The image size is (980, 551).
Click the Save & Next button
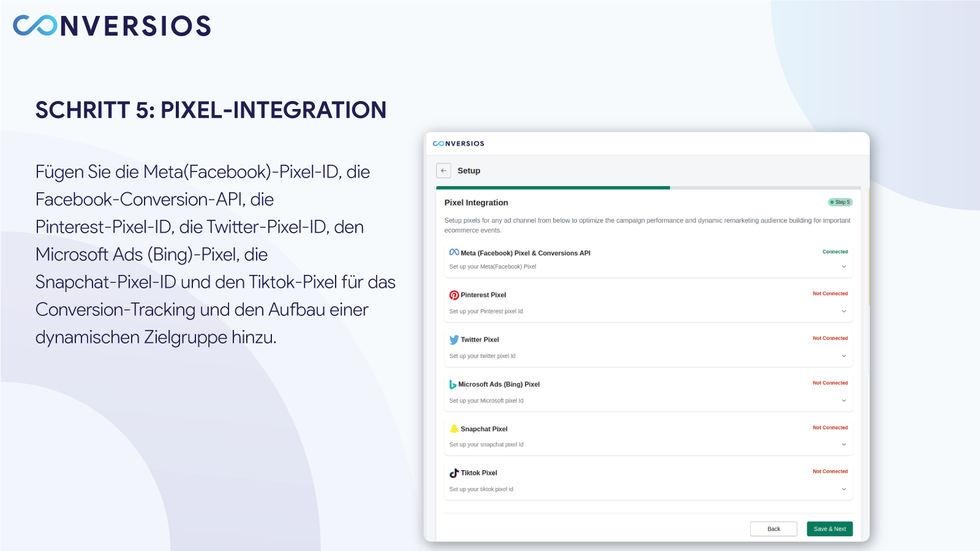pyautogui.click(x=830, y=529)
